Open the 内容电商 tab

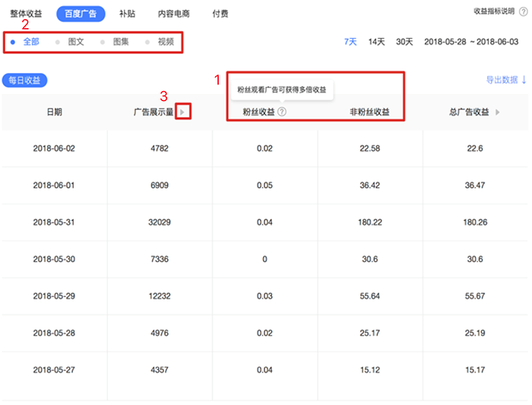coord(175,14)
